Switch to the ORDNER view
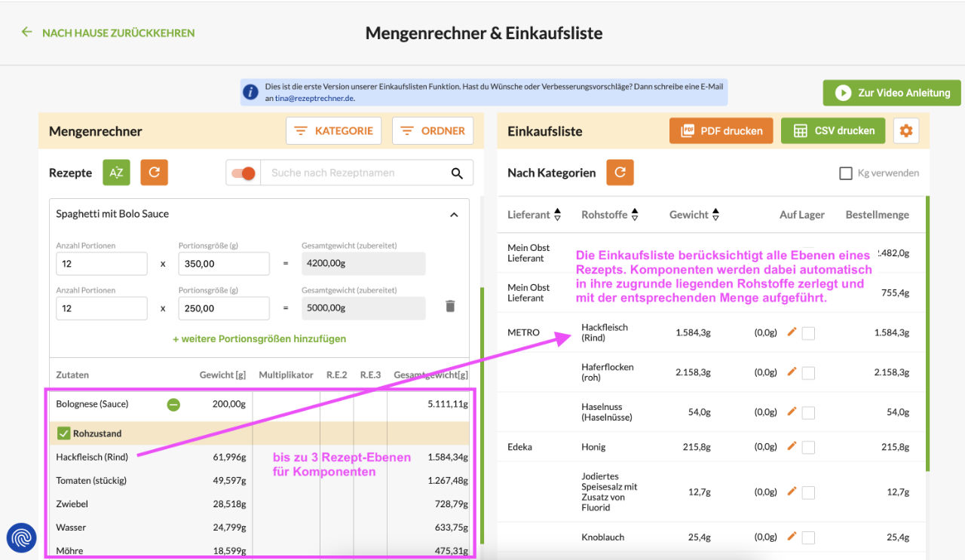 click(433, 130)
